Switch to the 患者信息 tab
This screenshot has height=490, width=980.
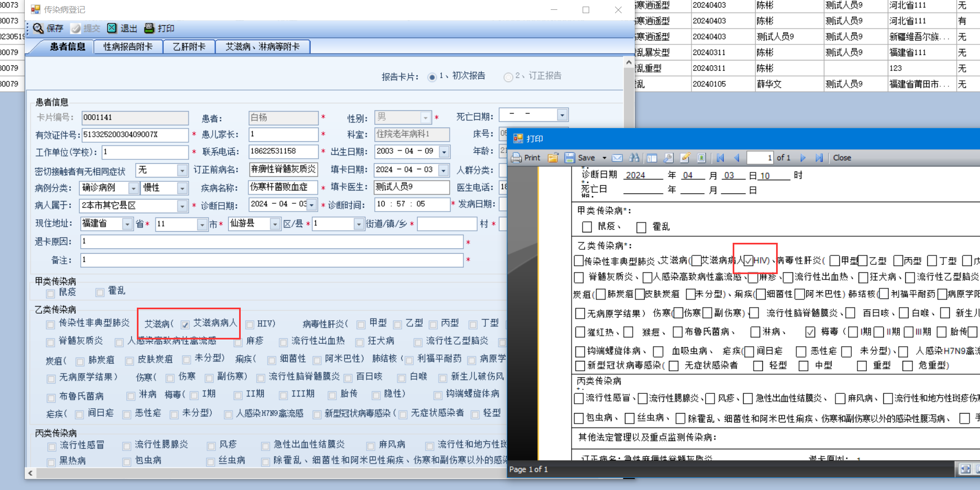click(67, 47)
